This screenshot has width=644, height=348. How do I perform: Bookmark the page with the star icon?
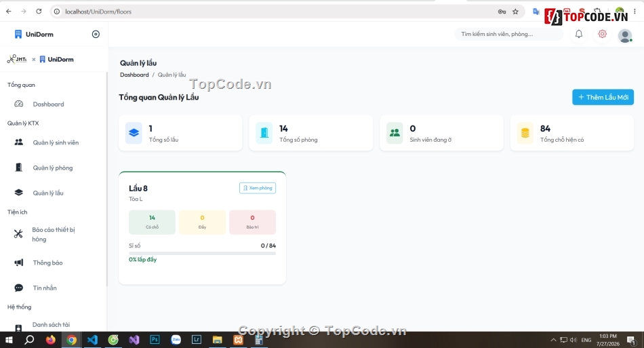pos(515,12)
